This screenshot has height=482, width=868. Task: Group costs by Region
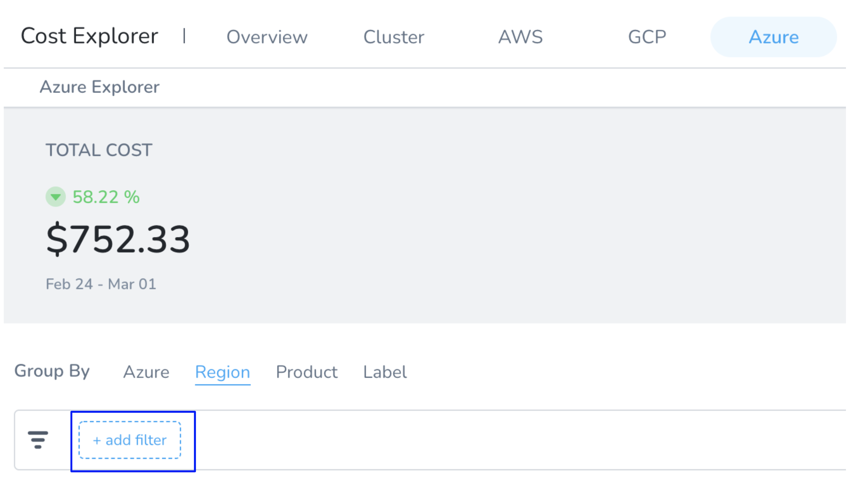(223, 372)
